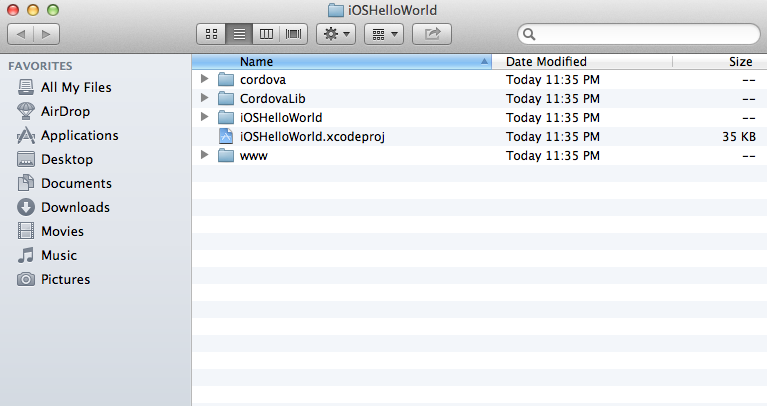
Task: Click the iOSHelloWorld window title
Action: (392, 10)
